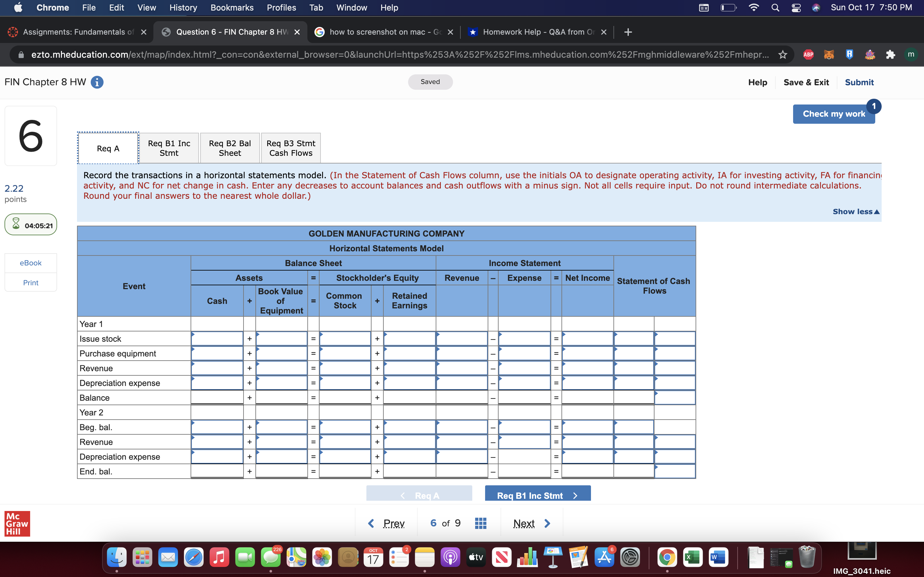Screen dimensions: 924x577
Task: Open the question grid navigator beside Next
Action: [x=480, y=523]
